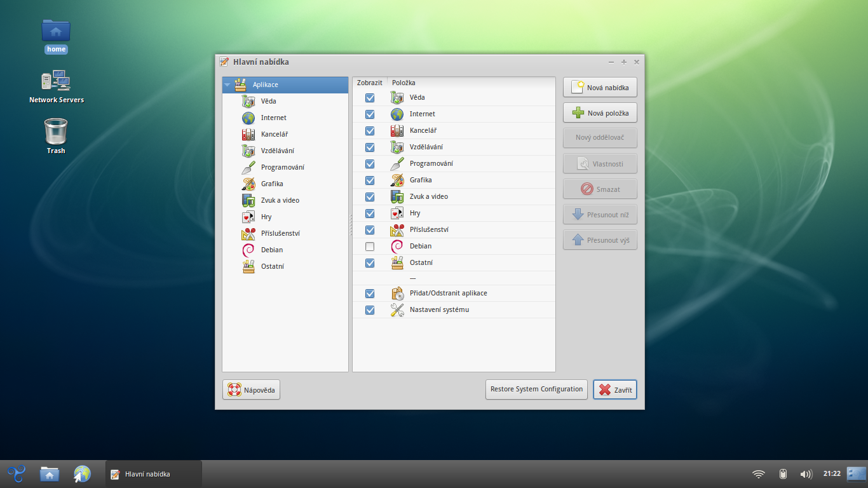
Task: Uncheck the Věda visibility checkbox
Action: (370, 98)
